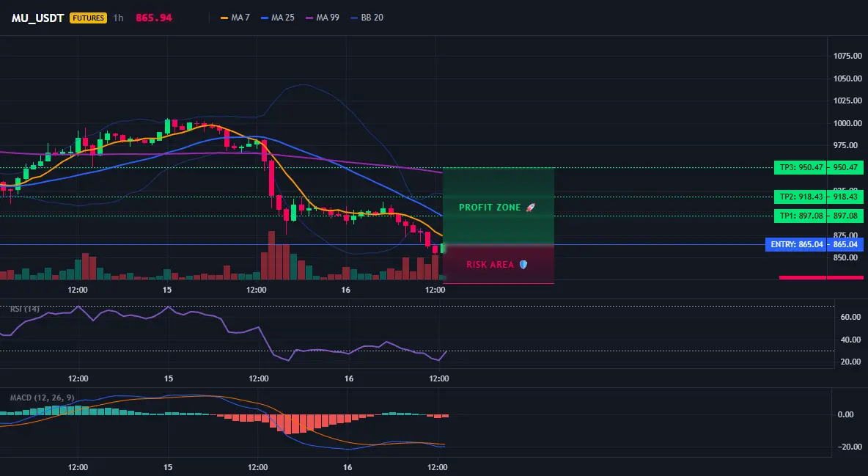The image size is (868, 476).
Task: Click the 1000.00 price axis value
Action: click(847, 123)
